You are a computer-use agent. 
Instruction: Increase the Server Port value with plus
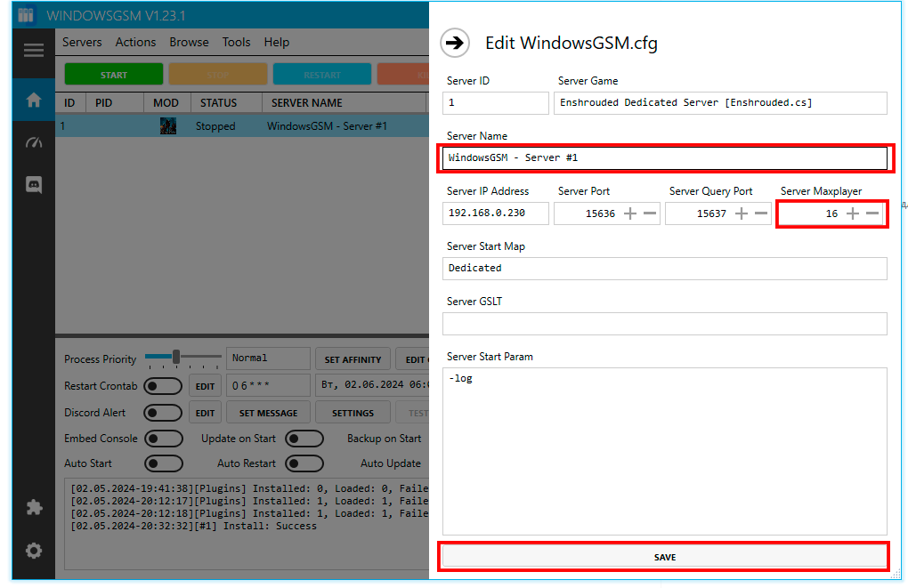630,213
